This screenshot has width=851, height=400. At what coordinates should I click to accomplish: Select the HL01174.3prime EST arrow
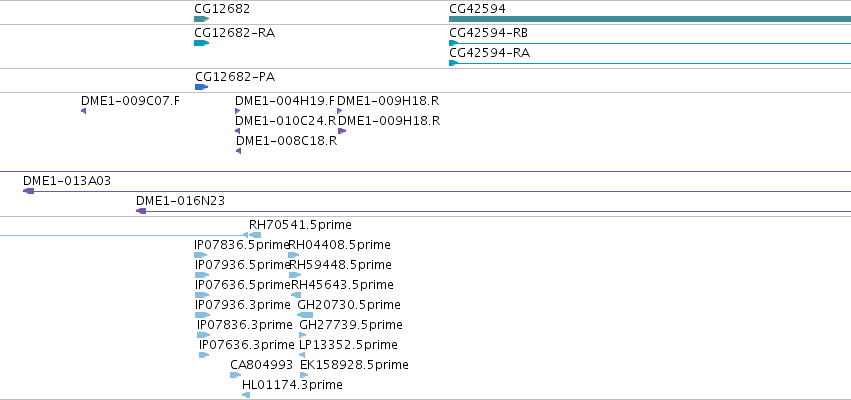(x=246, y=395)
